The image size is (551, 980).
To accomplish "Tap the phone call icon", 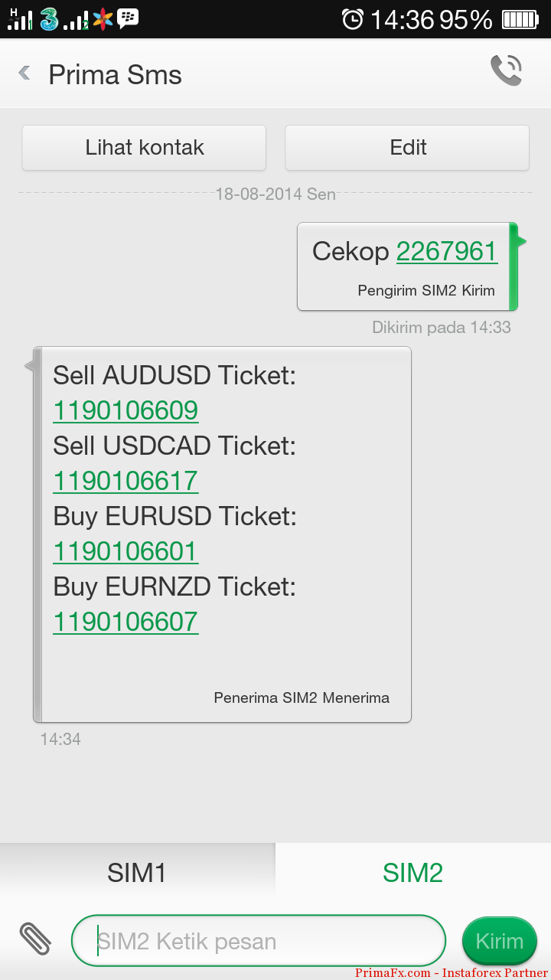I will click(506, 71).
